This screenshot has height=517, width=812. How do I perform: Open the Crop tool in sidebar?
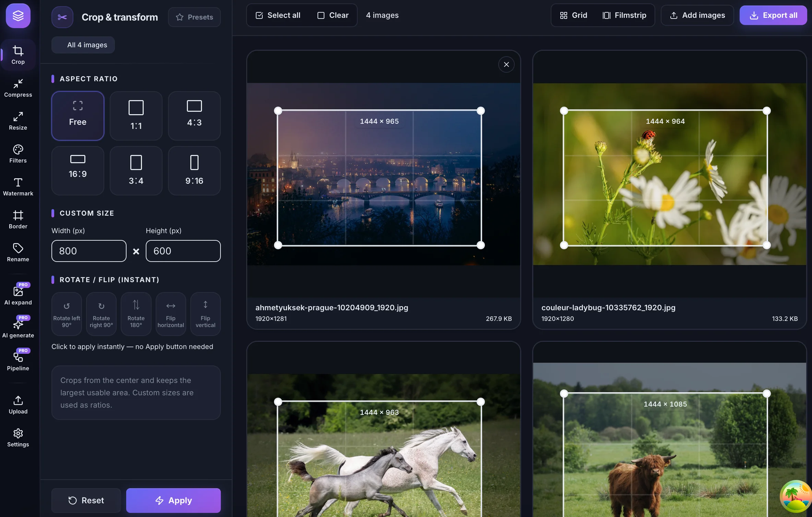pos(18,55)
